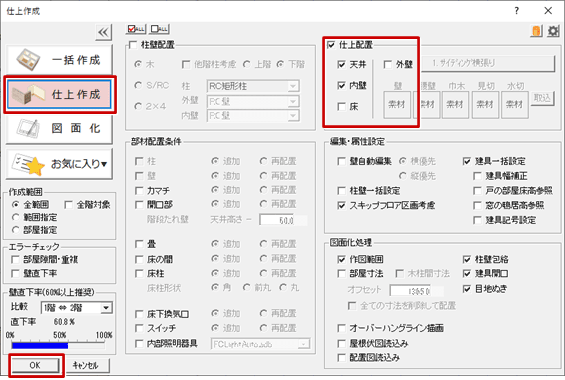The width and height of the screenshot is (565, 380).
Task: Check the 床 finish checkbox
Action: (x=342, y=107)
